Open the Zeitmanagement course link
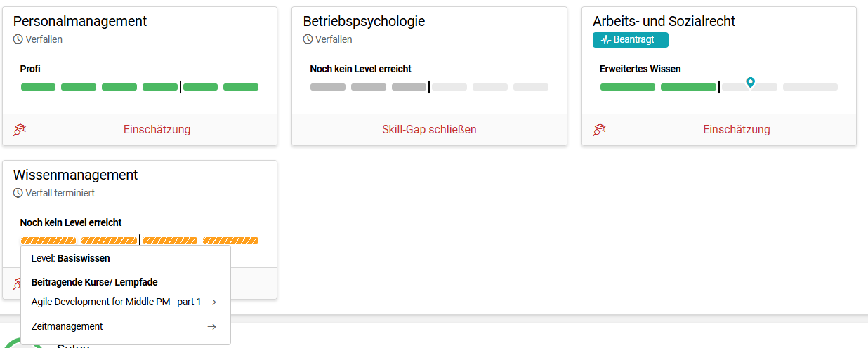Screen dimensions: 868x348 [67, 326]
